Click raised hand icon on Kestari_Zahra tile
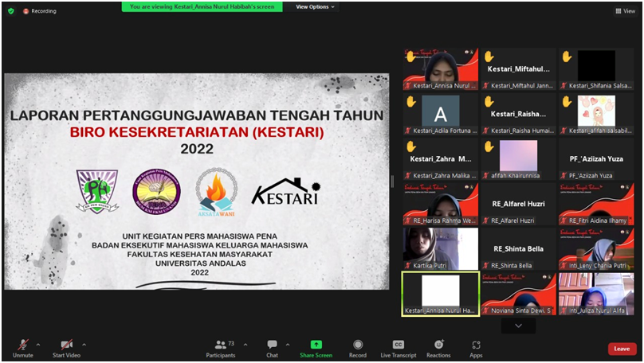Screen dimensions: 644x363 coord(411,146)
